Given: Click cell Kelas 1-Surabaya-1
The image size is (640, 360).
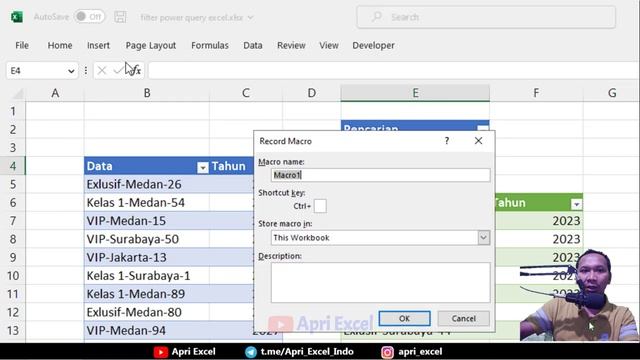Looking at the screenshot, I should point(147,276).
